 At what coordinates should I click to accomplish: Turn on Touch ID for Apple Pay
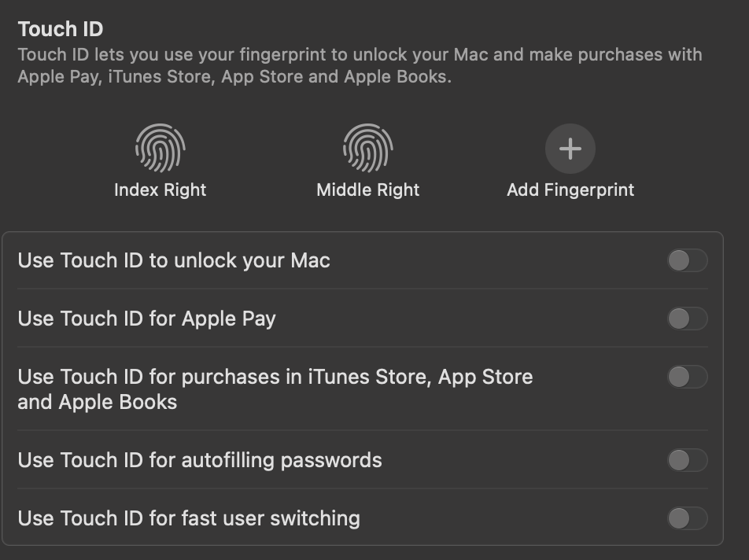pos(687,319)
